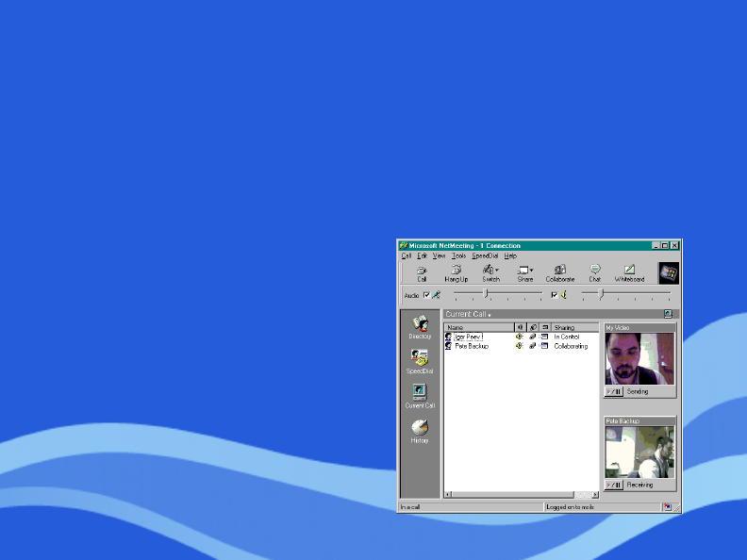This screenshot has width=747, height=560.
Task: Pause receiving Pete Backup video
Action: pos(614,485)
